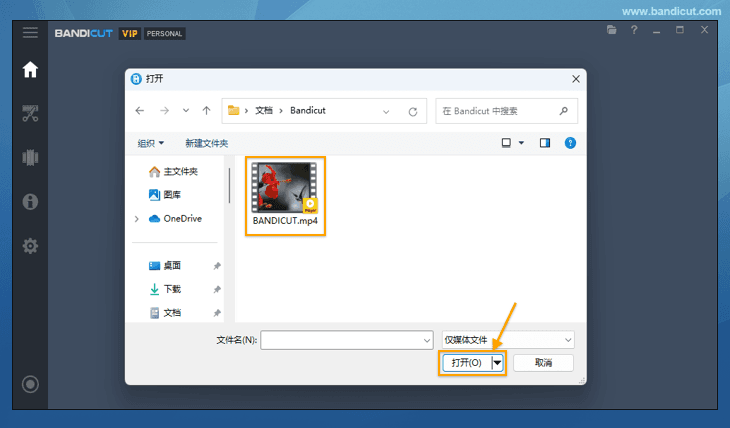The width and height of the screenshot is (730, 428).
Task: Toggle the preview pane button
Action: [545, 143]
